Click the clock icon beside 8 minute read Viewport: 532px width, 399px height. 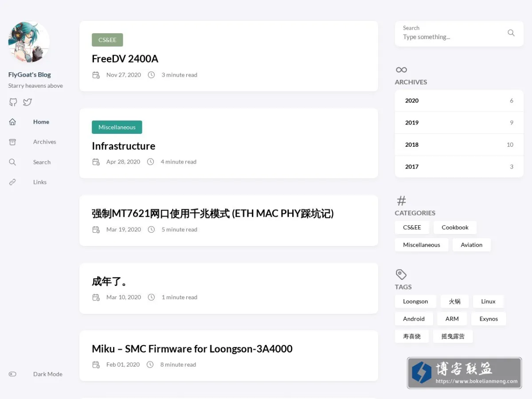[150, 365]
